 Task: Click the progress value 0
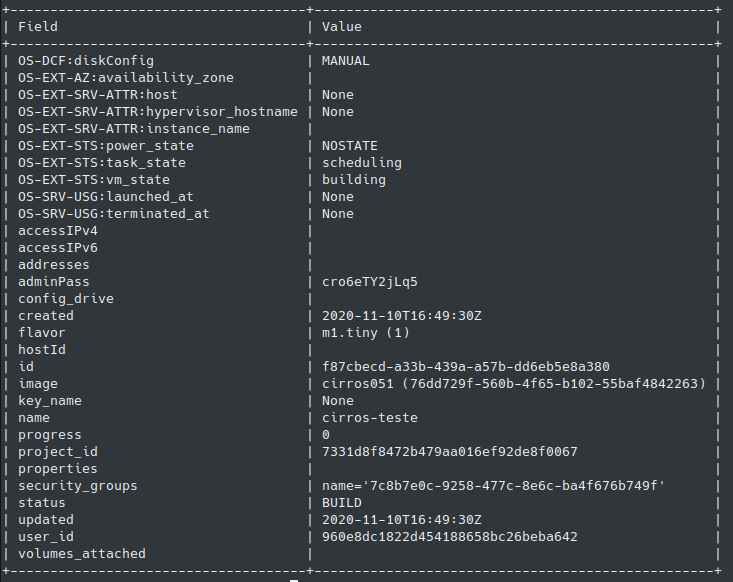[x=326, y=435]
